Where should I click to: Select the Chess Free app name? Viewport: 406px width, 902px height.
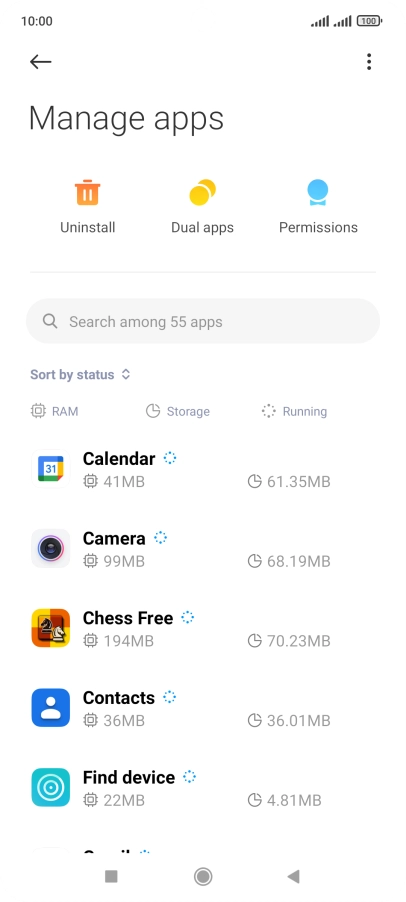point(128,618)
